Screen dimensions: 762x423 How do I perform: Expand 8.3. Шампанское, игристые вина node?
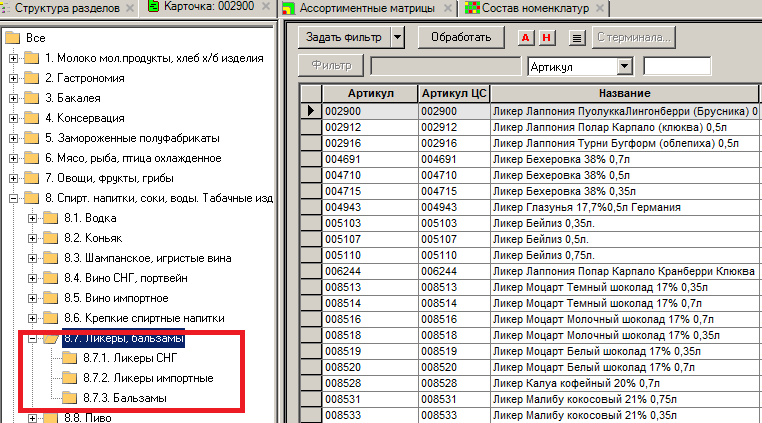32,258
